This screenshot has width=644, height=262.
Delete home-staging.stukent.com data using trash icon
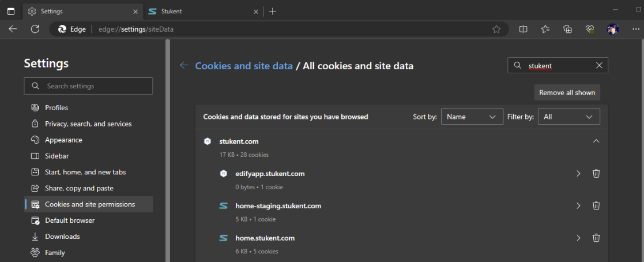pos(596,205)
